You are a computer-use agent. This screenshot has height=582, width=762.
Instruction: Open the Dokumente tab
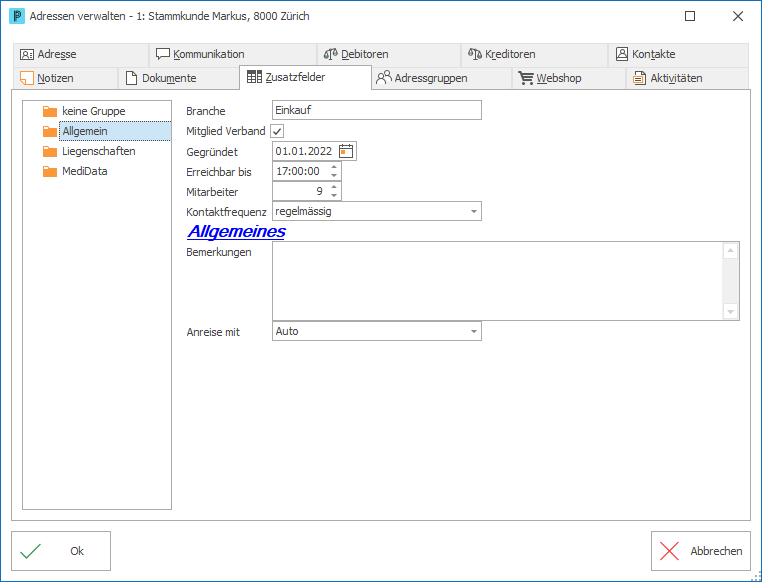(178, 78)
